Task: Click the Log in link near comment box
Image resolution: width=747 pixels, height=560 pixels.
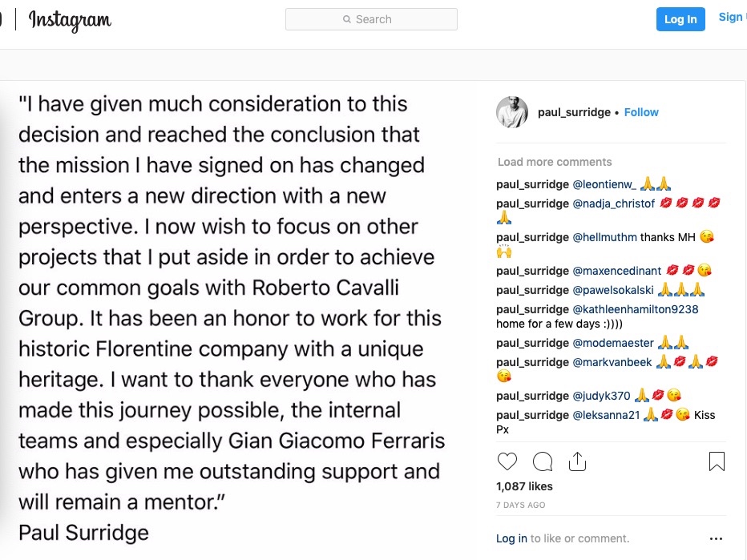Action: (511, 538)
